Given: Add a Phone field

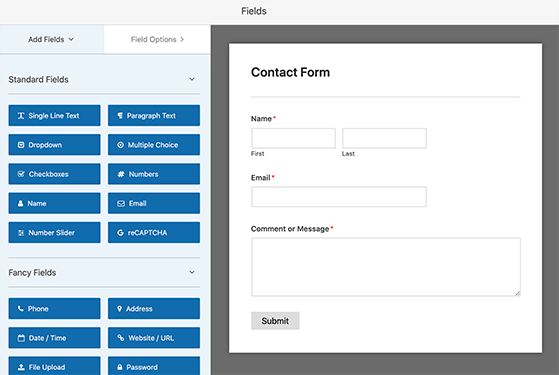Looking at the screenshot, I should point(55,309).
